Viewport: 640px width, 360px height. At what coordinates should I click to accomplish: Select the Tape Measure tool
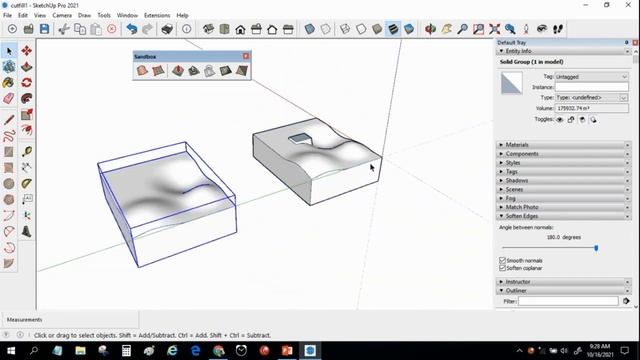click(x=27, y=152)
